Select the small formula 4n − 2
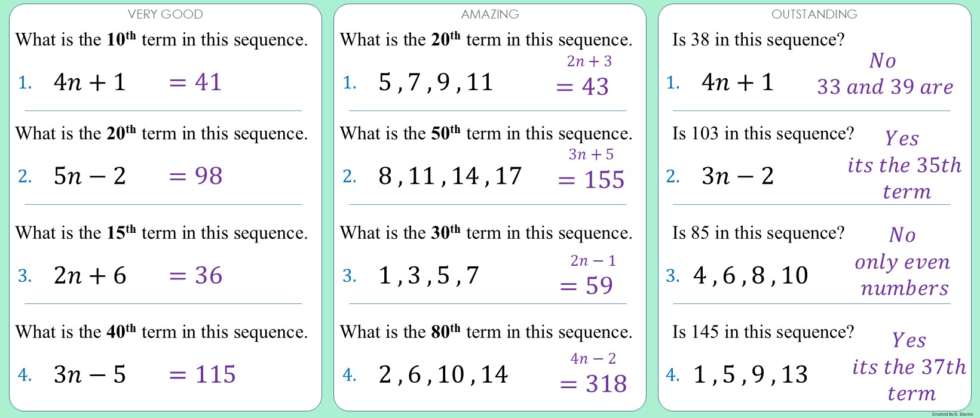Screen dimensions: 980x418 point(593,359)
